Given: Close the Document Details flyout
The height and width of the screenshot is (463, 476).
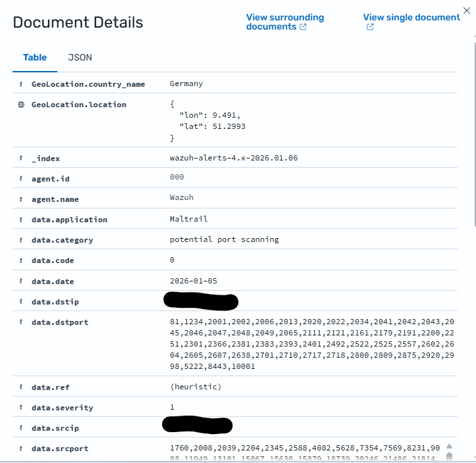Looking at the screenshot, I should [467, 10].
